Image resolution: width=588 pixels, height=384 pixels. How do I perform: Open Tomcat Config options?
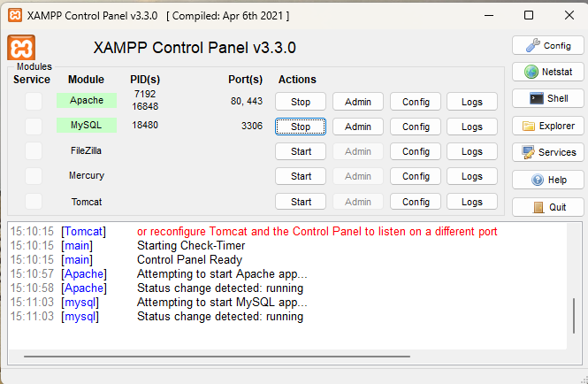(416, 201)
